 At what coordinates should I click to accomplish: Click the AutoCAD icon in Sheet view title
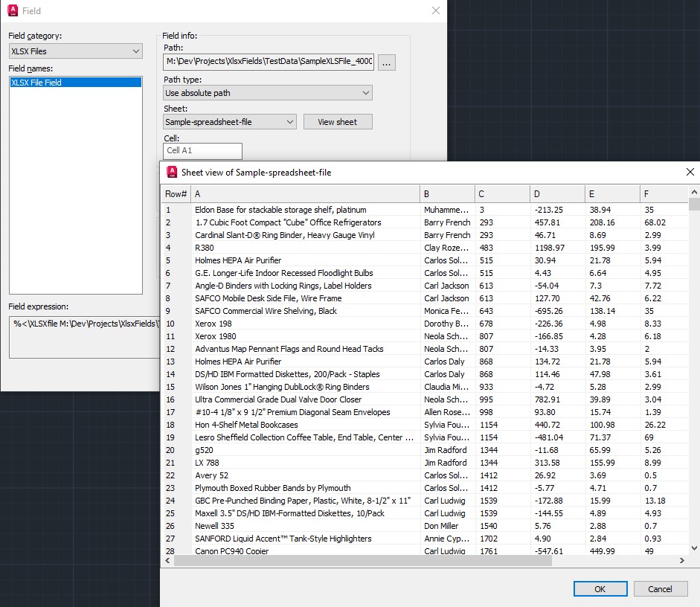(171, 172)
